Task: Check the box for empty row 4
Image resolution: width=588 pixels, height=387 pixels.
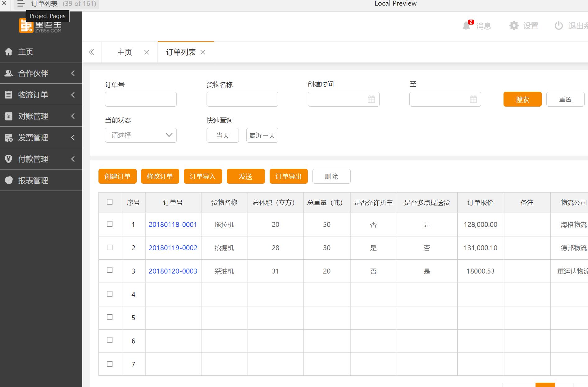Action: tap(110, 294)
